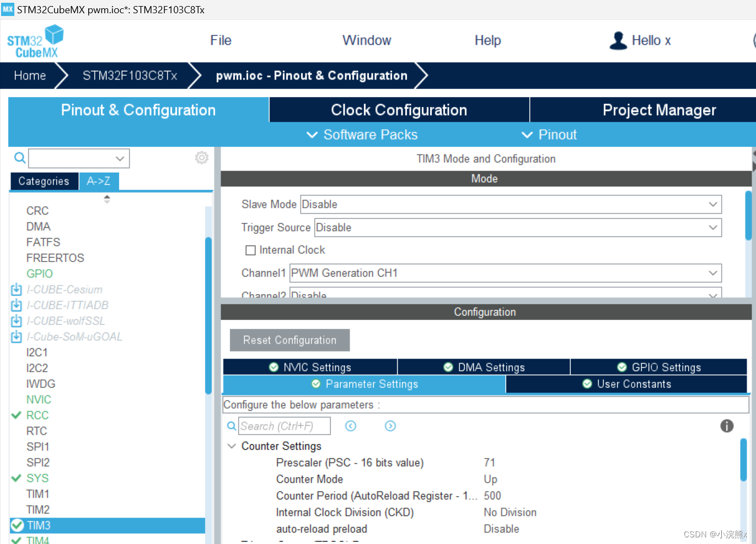The height and width of the screenshot is (544, 756).
Task: Open the peripheral search combo box
Action: click(x=79, y=158)
